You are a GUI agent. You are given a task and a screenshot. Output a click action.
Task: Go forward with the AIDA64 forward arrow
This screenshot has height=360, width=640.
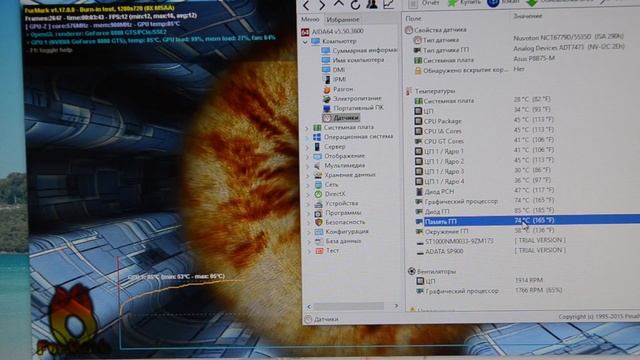click(x=322, y=5)
